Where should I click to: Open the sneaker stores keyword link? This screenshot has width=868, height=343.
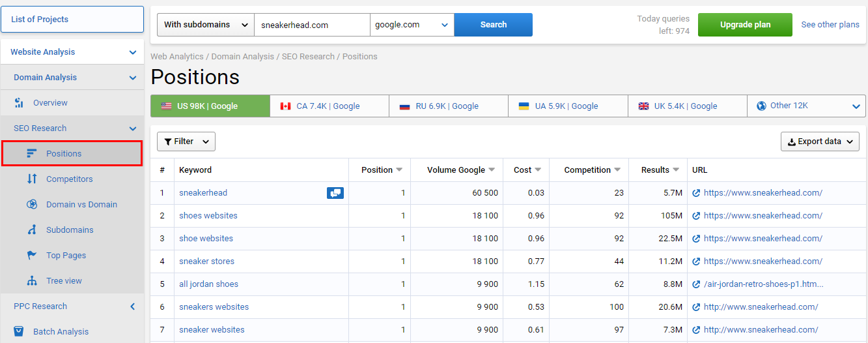point(206,261)
